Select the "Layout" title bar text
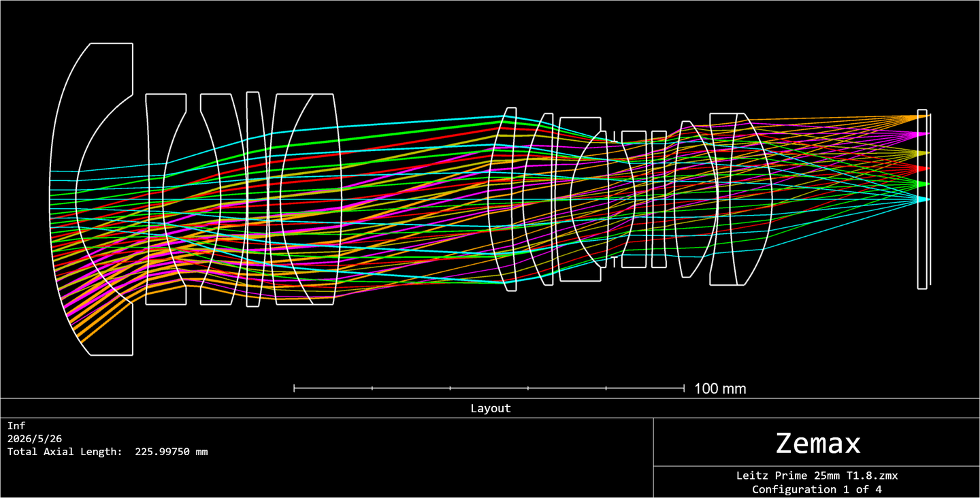Viewport: 980px width, 498px height. [x=490, y=408]
